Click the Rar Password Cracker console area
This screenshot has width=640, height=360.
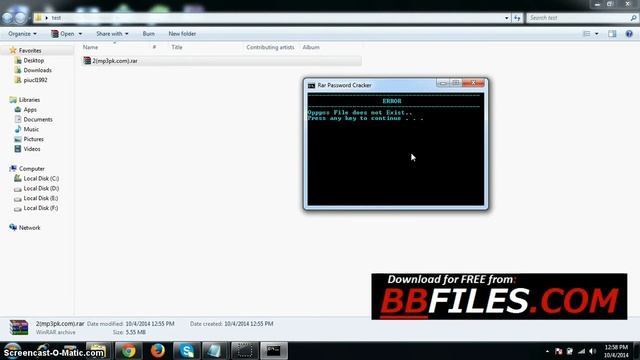coord(396,149)
